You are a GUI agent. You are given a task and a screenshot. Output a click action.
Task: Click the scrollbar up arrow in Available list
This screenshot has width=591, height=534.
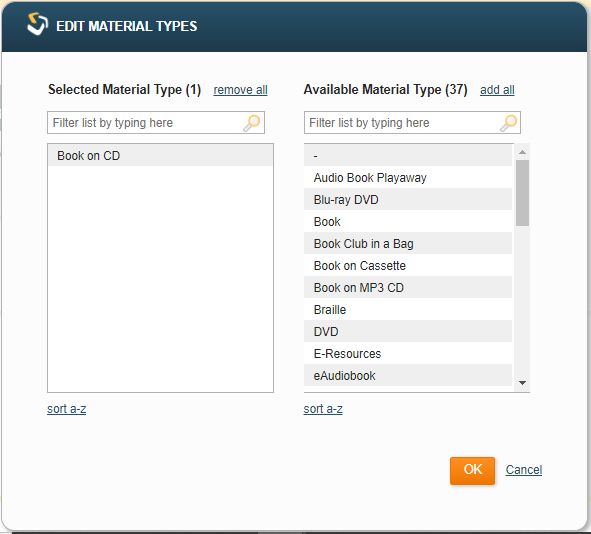[522, 152]
